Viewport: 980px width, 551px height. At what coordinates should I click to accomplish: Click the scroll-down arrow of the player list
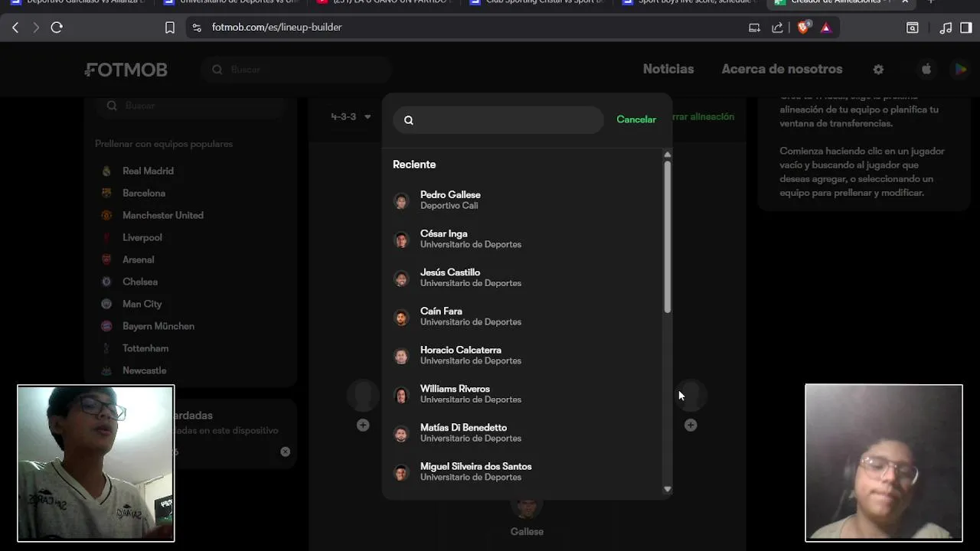[x=668, y=489]
